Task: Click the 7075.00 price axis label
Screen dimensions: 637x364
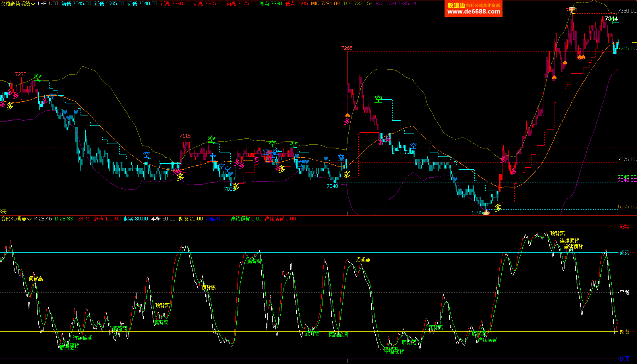Action: (627, 160)
